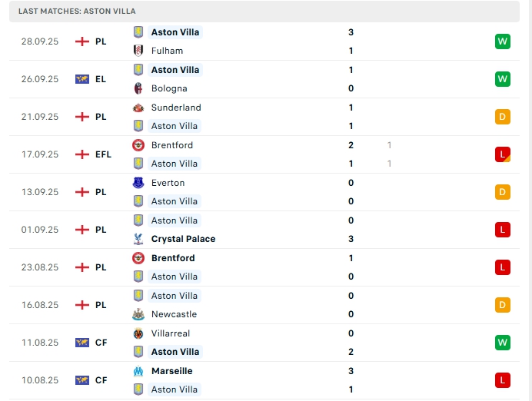Open the Crystal Palace team link
The image size is (532, 401).
[183, 239]
